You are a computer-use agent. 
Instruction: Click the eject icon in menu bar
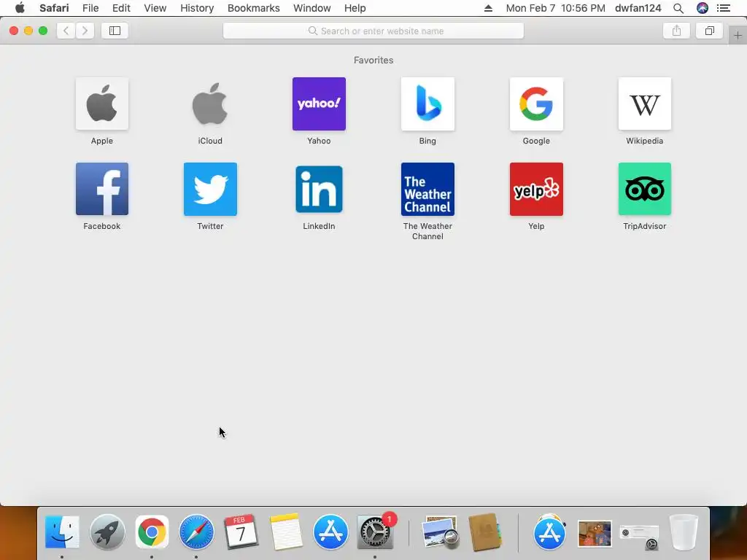point(488,8)
